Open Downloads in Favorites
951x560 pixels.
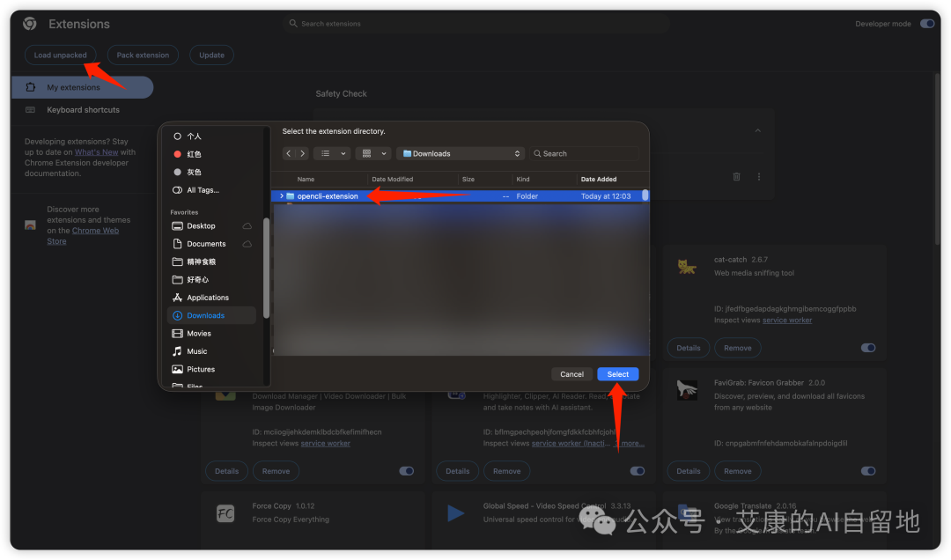211,315
